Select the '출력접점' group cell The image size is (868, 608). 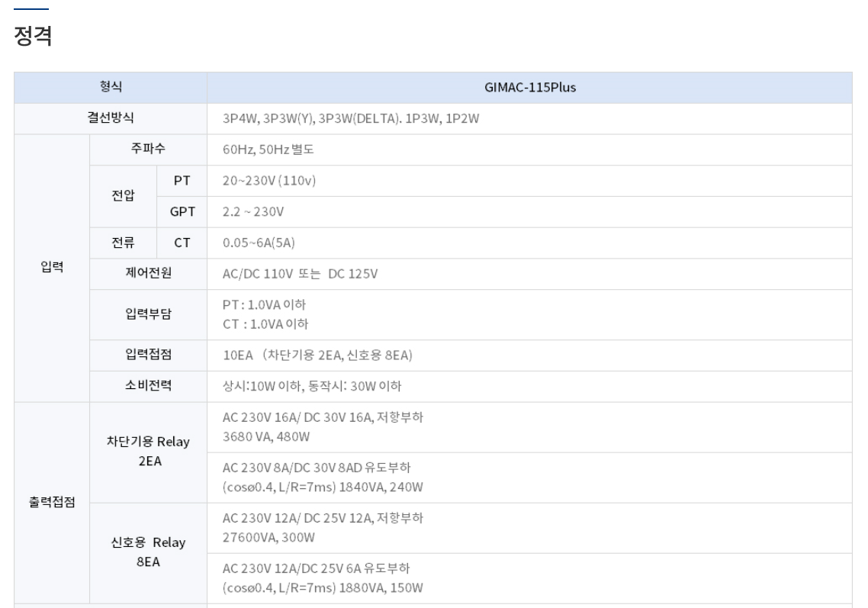coord(52,503)
